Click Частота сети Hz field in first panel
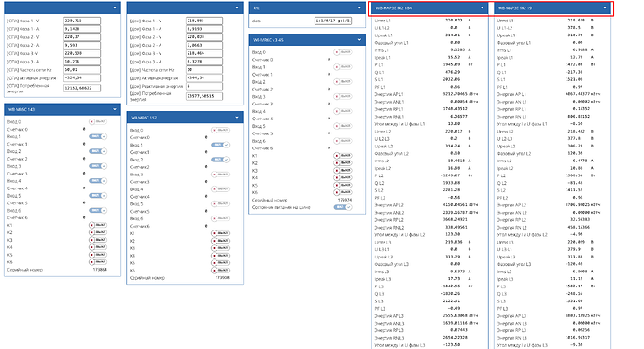The height and width of the screenshot is (349, 644). pos(82,70)
